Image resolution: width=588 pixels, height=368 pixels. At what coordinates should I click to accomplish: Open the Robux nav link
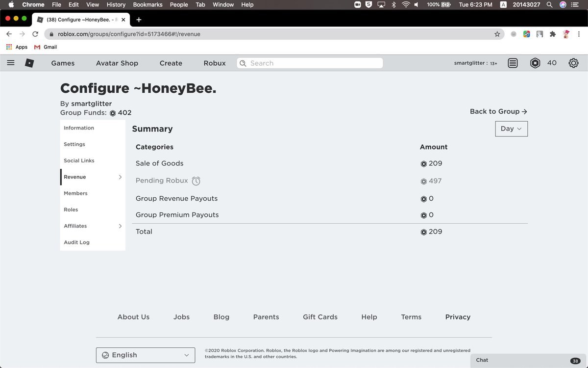215,63
